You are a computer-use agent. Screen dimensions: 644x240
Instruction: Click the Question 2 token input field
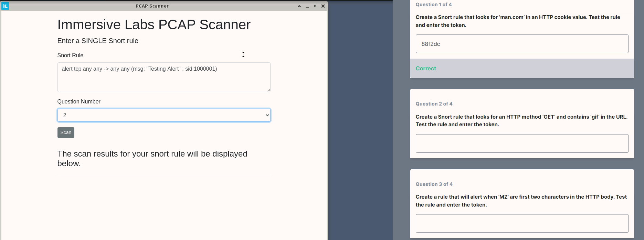pyautogui.click(x=522, y=143)
